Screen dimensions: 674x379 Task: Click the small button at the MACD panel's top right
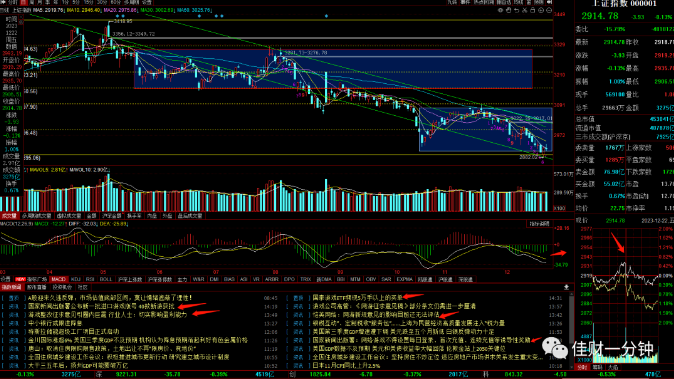pos(539,224)
